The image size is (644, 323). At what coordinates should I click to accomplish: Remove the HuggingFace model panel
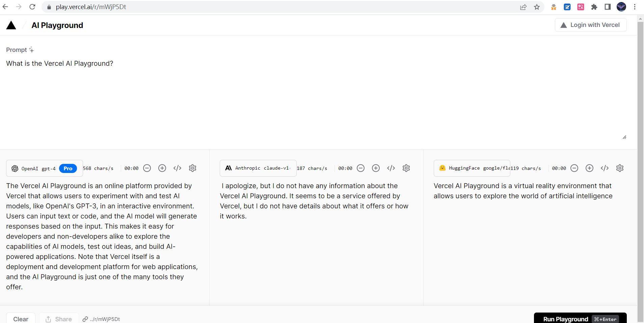tap(574, 168)
